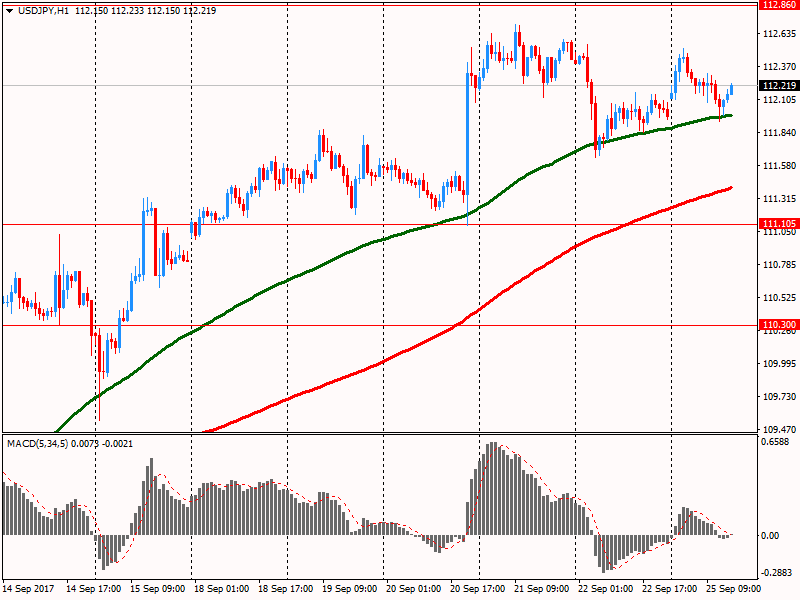This screenshot has width=800, height=600.
Task: Click the 110.525 price scale value
Action: [779, 298]
